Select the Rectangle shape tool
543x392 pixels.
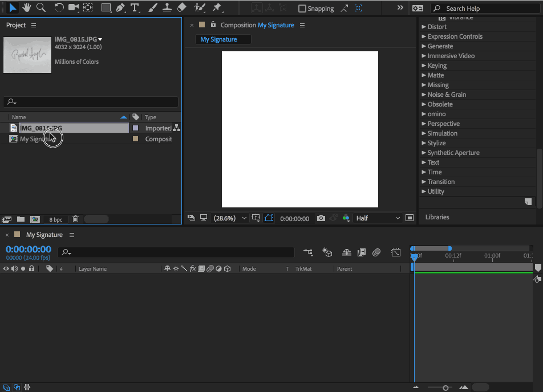[106, 7]
